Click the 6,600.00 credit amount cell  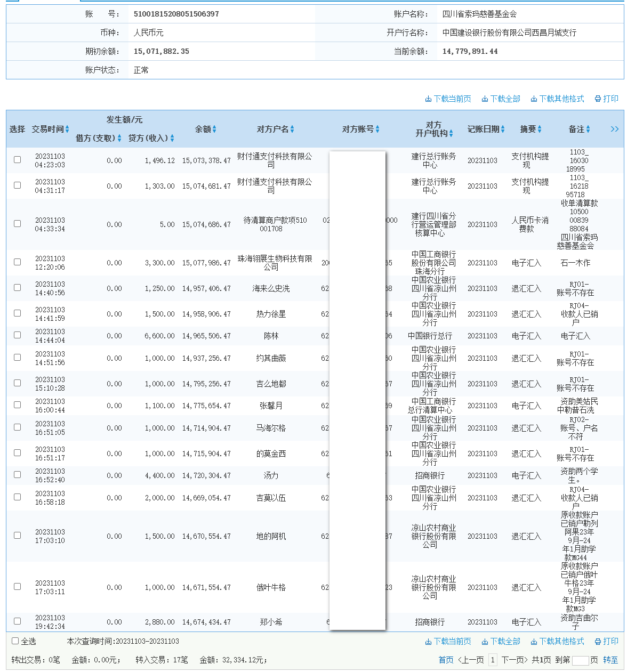(x=159, y=336)
